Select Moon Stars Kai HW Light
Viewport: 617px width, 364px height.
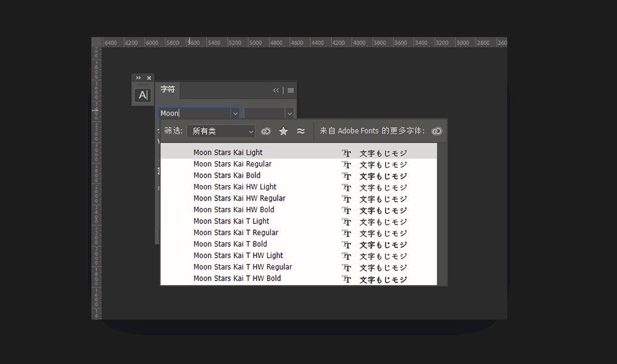tap(299, 187)
